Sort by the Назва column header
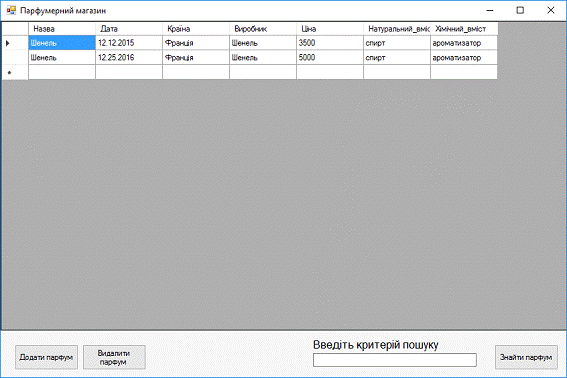 coord(62,29)
